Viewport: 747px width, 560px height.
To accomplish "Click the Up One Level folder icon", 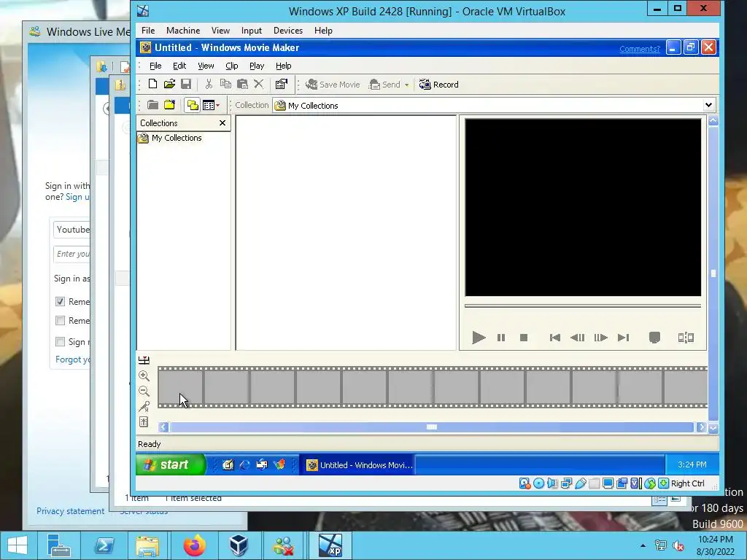I will 152,105.
